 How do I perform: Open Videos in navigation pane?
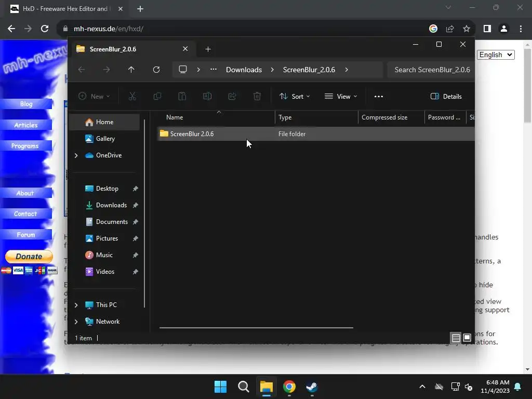tap(105, 272)
